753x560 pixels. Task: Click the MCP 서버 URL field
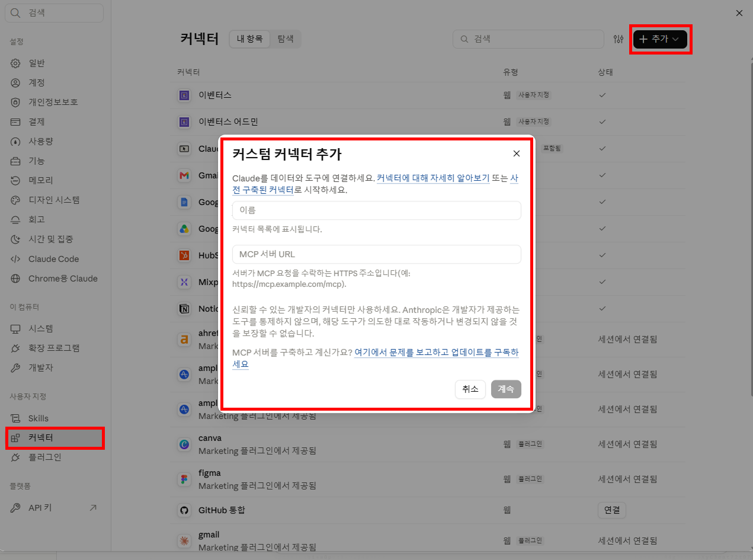click(377, 254)
